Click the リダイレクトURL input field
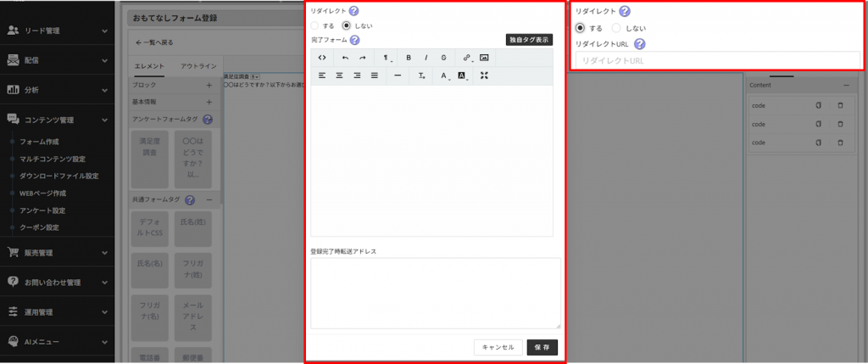The width and height of the screenshot is (868, 364). (717, 61)
